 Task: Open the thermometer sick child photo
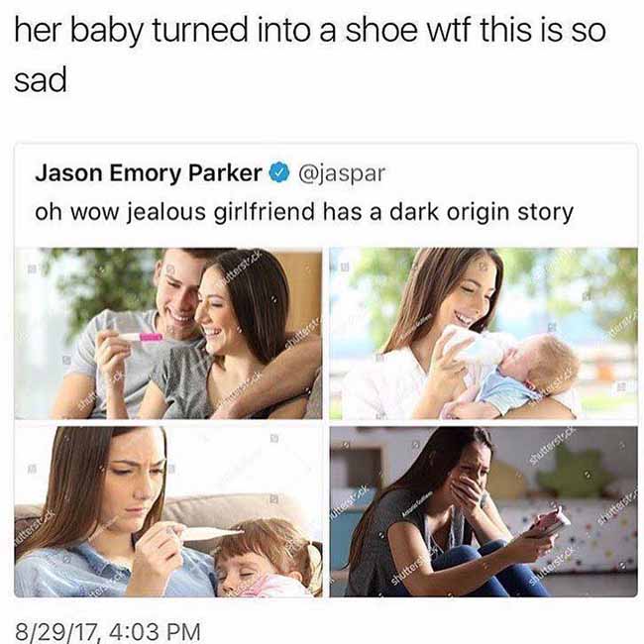[x=168, y=511]
